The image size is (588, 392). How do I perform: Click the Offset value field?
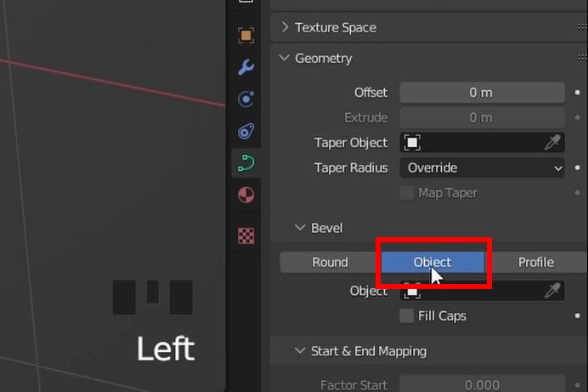point(483,93)
